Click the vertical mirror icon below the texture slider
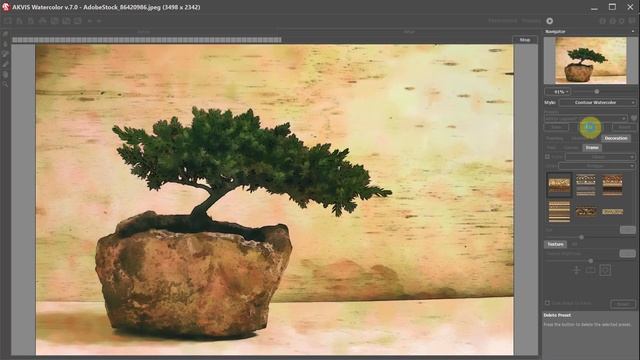This screenshot has width=640, height=360. (x=576, y=270)
